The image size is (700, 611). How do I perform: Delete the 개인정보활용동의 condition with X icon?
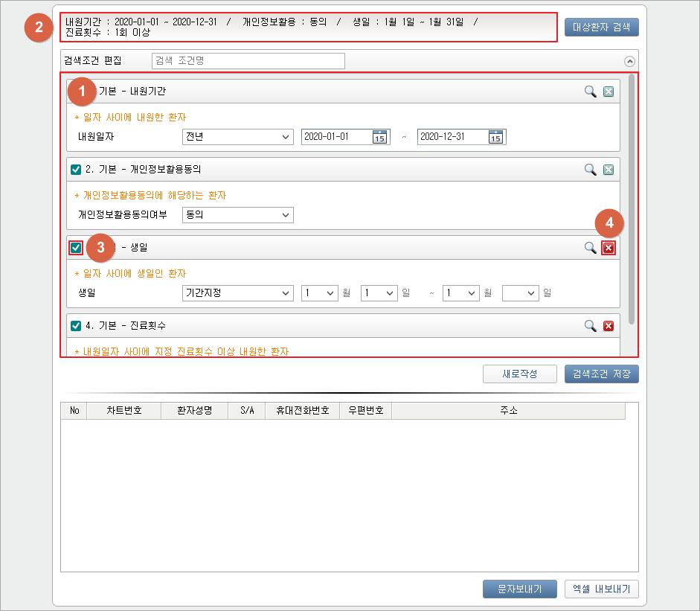609,170
